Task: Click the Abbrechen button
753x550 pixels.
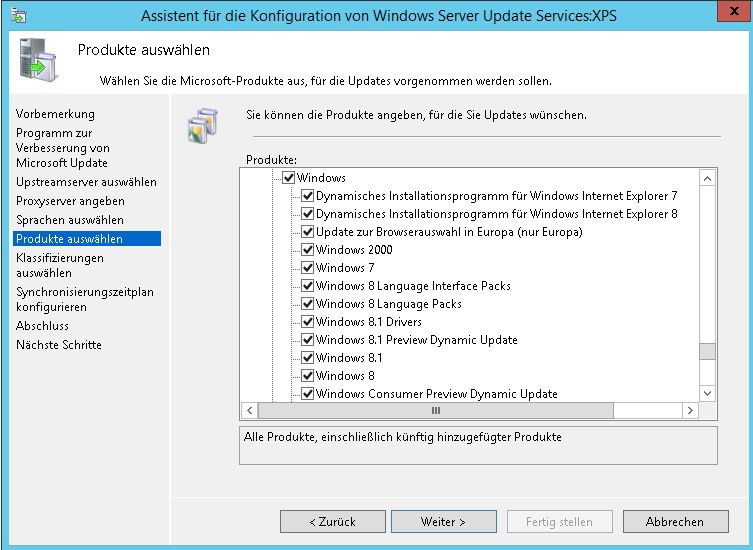Action: 675,522
